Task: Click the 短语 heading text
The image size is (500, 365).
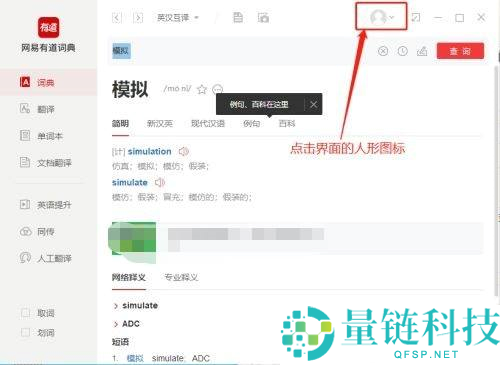Action: [x=120, y=342]
